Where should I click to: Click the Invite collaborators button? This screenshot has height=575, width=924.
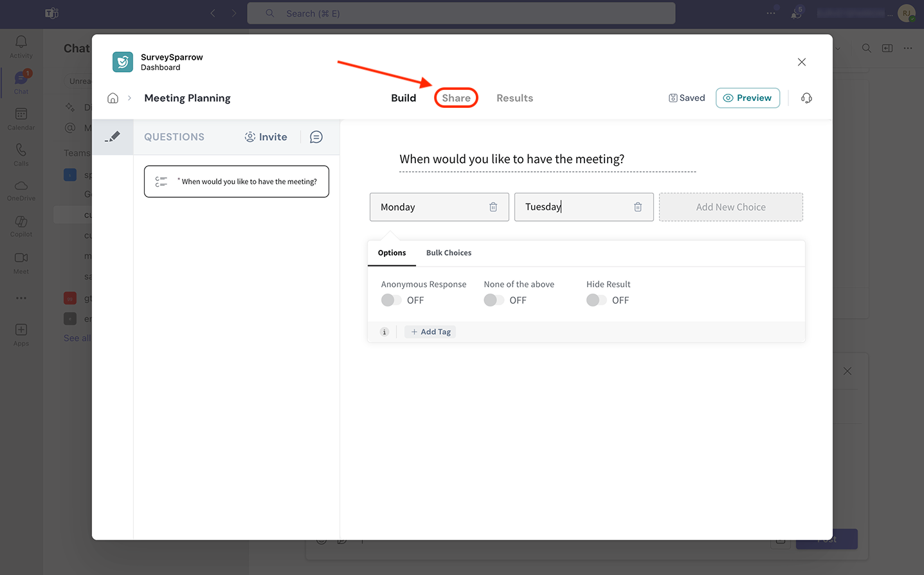(266, 137)
